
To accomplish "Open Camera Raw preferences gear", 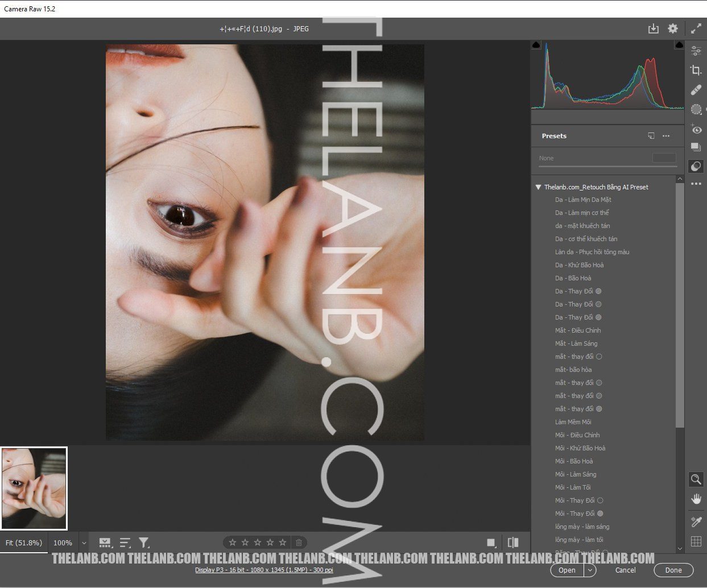I will (673, 28).
